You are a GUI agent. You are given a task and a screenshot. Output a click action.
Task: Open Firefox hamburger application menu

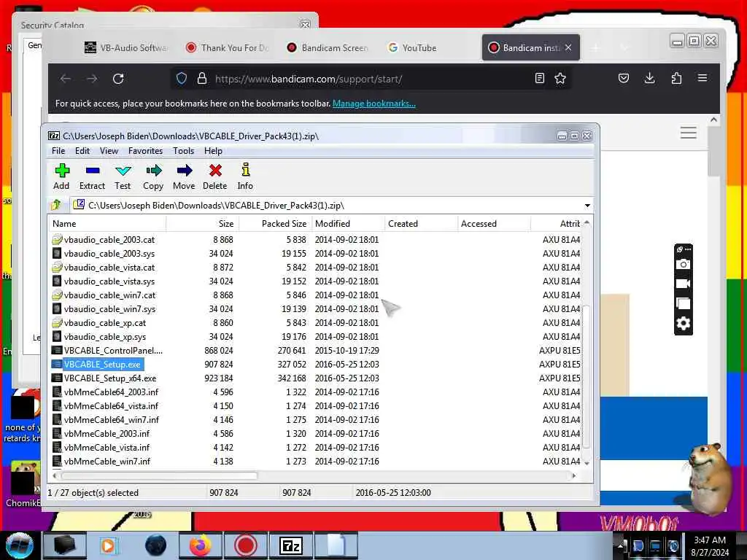(703, 78)
